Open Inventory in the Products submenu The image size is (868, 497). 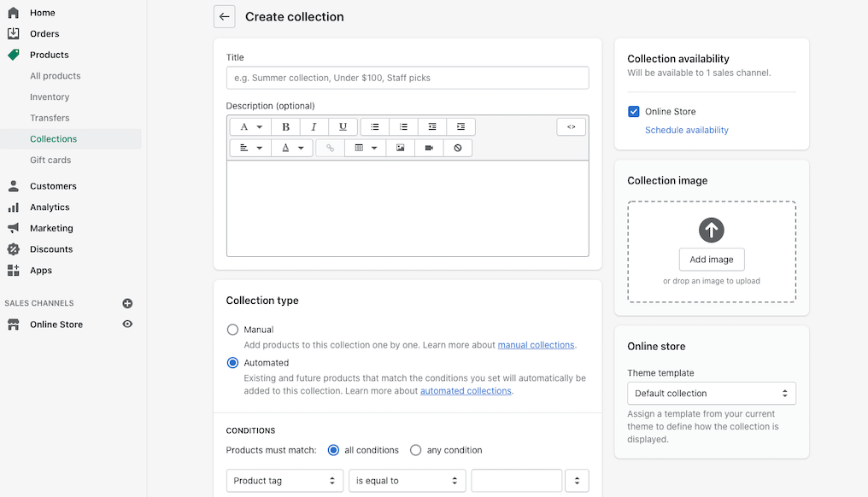50,97
